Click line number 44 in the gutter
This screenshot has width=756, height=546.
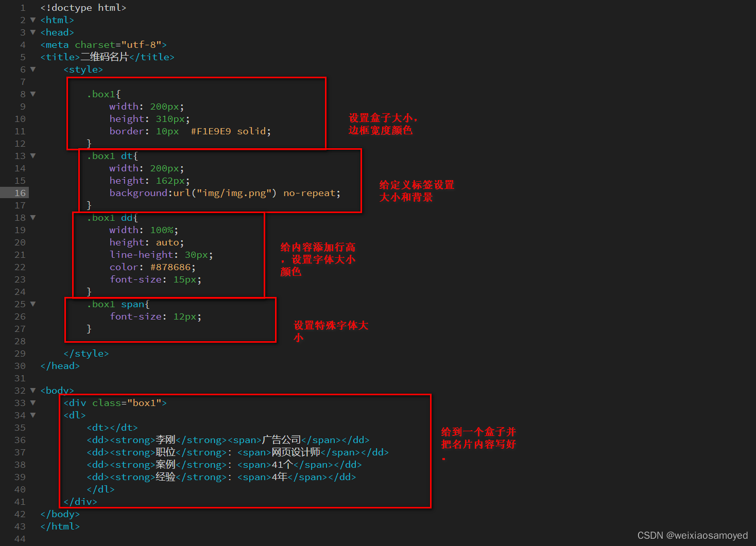[x=20, y=539]
